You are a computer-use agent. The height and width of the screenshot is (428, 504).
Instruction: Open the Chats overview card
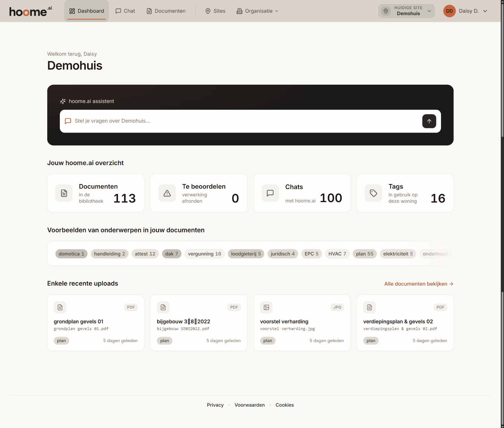pos(302,193)
